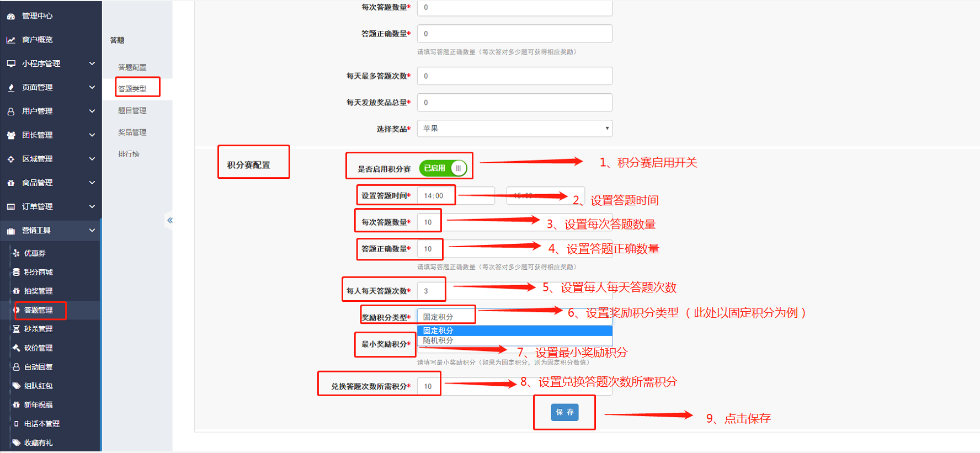
Task: Click the 商户概览 chart icon
Action: point(11,40)
